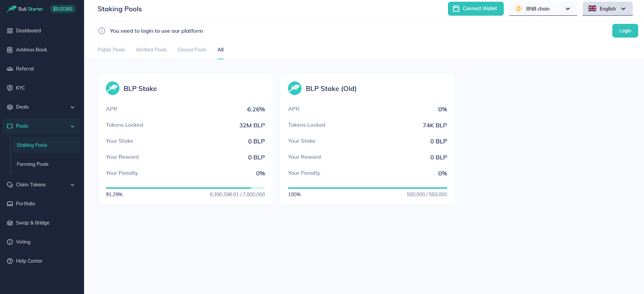The height and width of the screenshot is (294, 644).
Task: Click Your Penalty label in BLP Stake
Action: (x=122, y=173)
